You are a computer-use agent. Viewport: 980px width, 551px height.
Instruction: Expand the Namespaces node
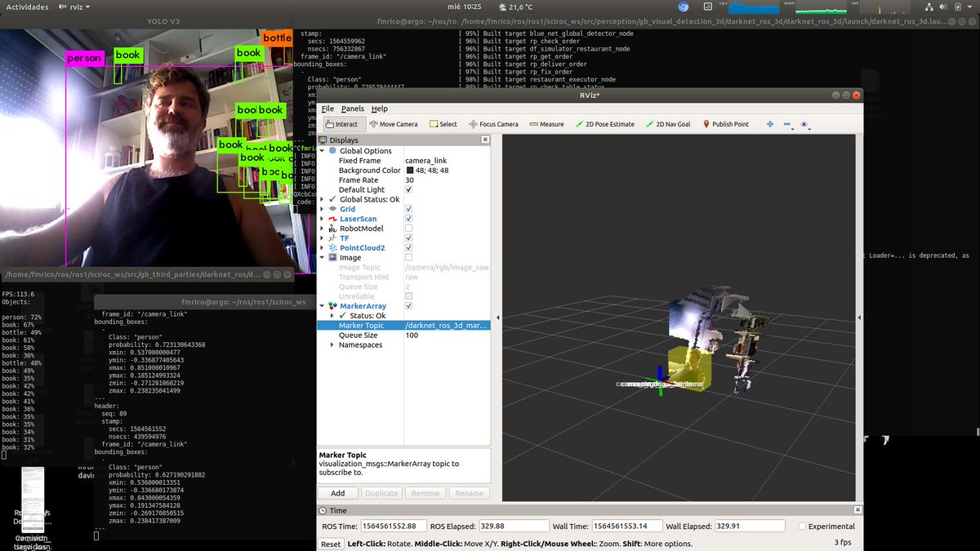click(x=332, y=344)
